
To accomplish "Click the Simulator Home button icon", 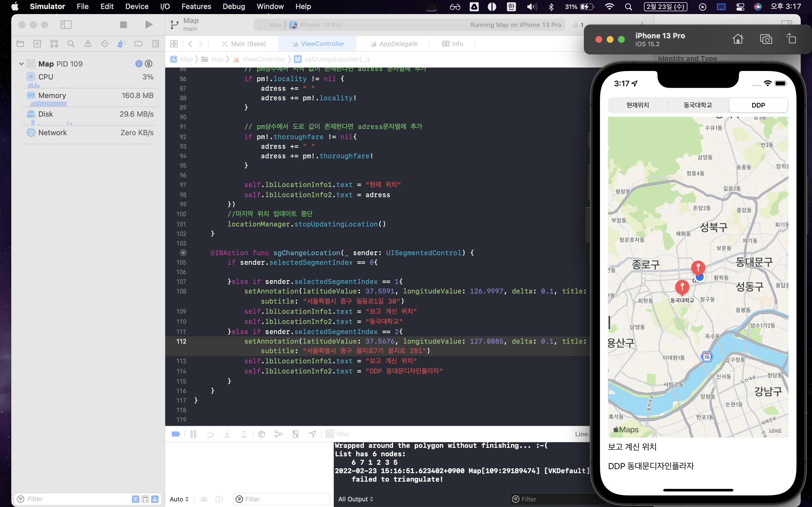I will pos(738,39).
